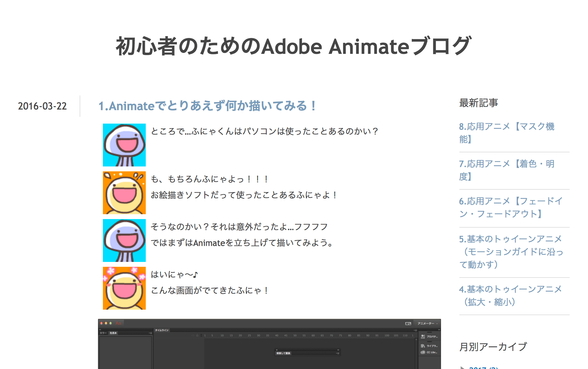The image size is (588, 369).
Task: Open the timeline panel options menu icon
Action: (415, 330)
